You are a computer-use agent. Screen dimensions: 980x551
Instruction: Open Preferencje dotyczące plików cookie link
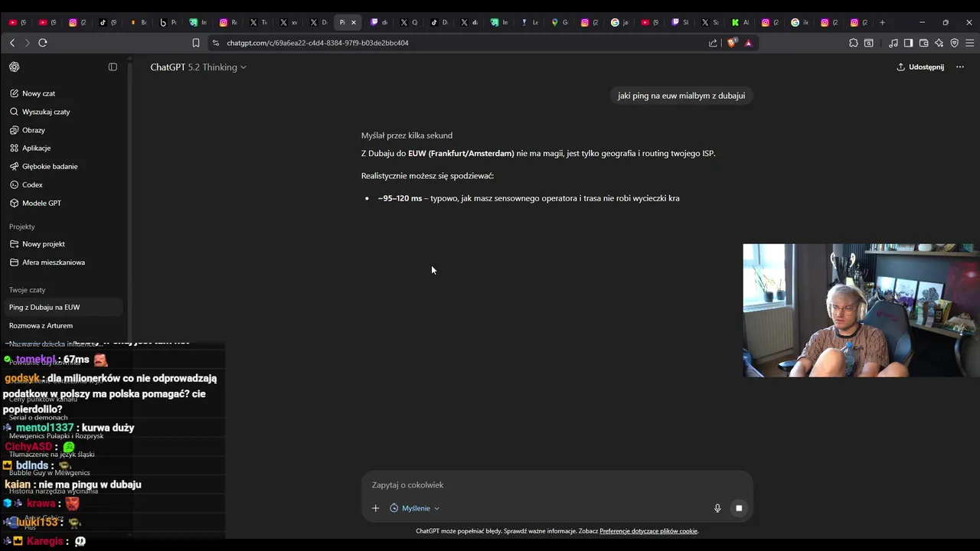(648, 531)
